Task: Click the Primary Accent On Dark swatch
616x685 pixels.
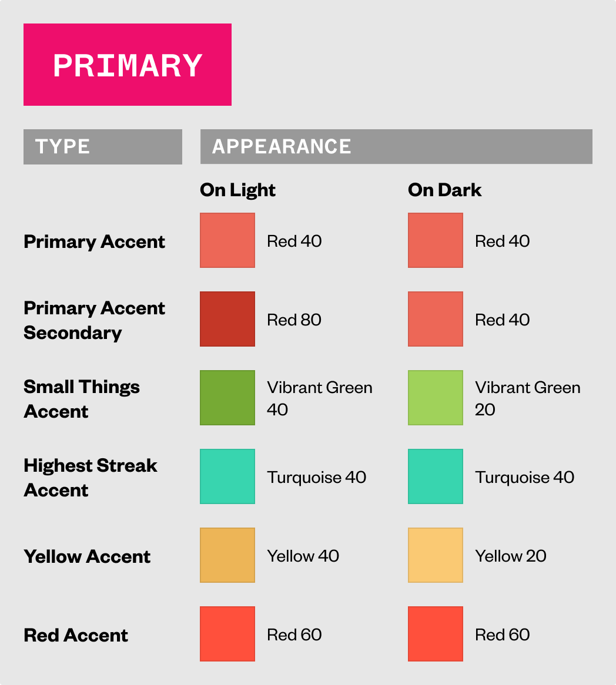Action: [436, 240]
